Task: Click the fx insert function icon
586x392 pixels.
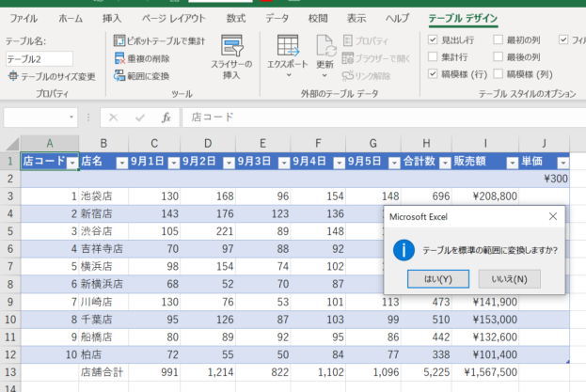Action: point(166,118)
